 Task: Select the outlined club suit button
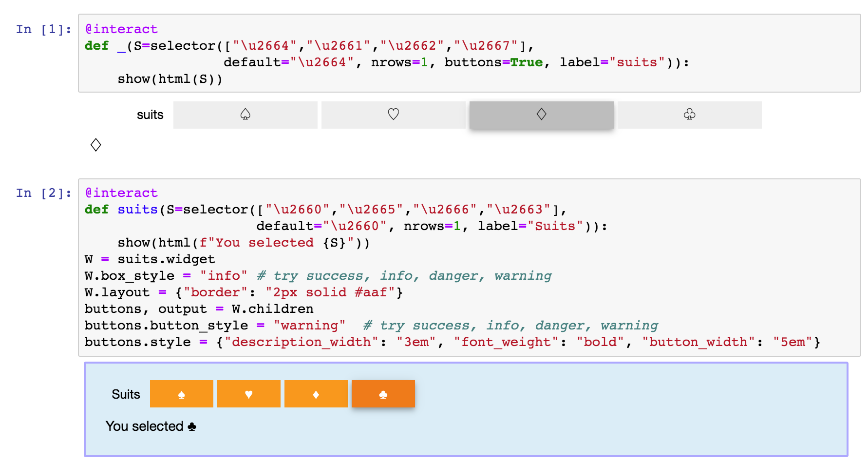(689, 115)
